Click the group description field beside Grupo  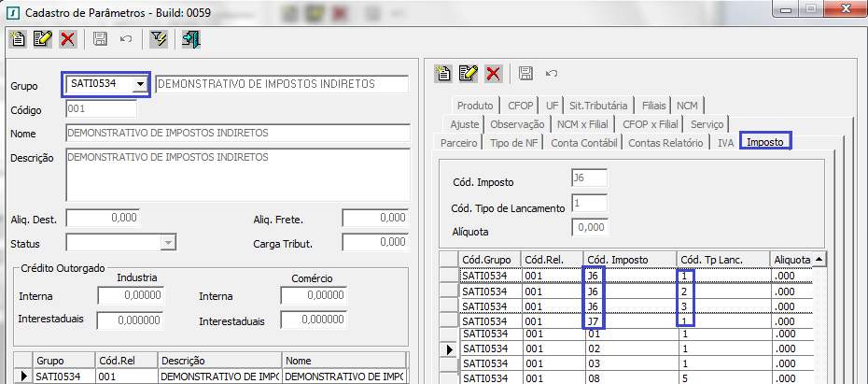point(282,84)
